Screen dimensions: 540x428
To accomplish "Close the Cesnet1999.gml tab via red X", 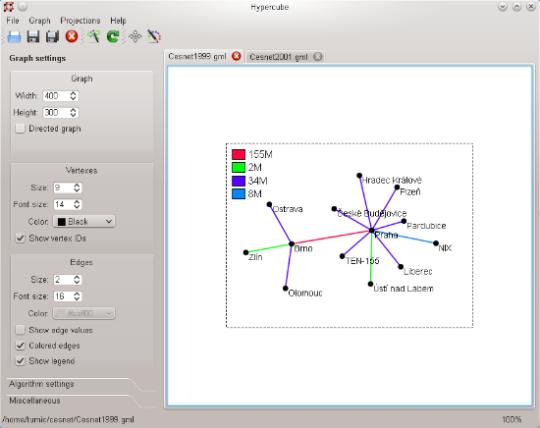I will click(236, 56).
